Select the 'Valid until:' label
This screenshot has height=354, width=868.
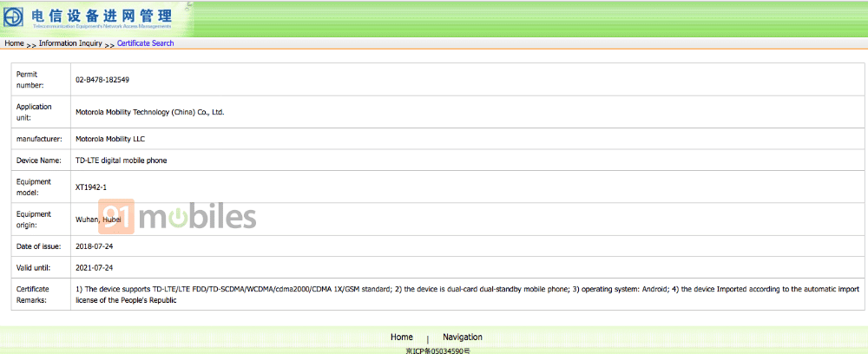point(33,268)
